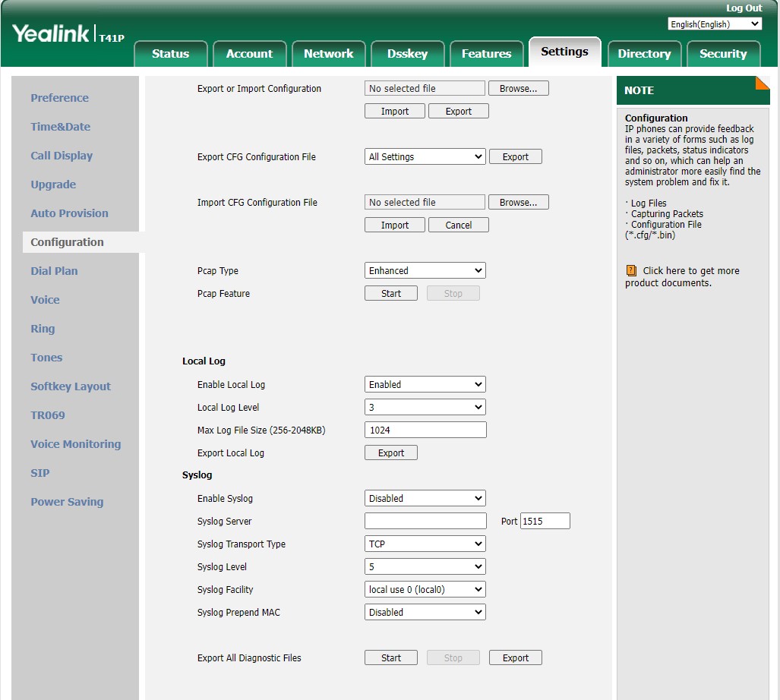
Task: Click the product documents help icon
Action: (x=631, y=271)
